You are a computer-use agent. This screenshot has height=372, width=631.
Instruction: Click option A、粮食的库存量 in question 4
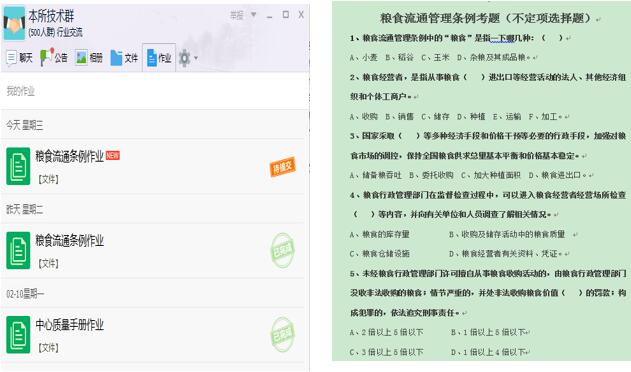click(379, 234)
